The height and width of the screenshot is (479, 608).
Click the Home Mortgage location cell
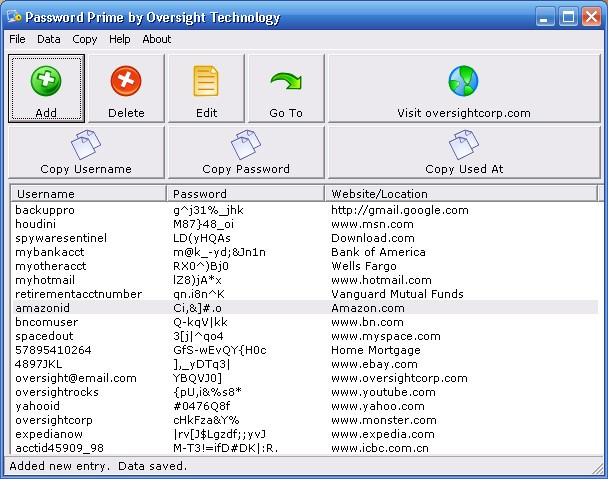point(376,350)
